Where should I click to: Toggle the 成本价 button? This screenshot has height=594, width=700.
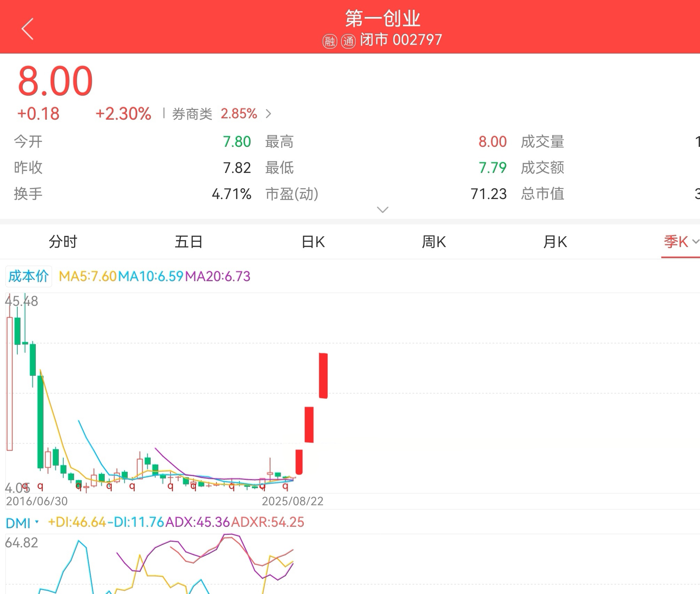coord(29,276)
